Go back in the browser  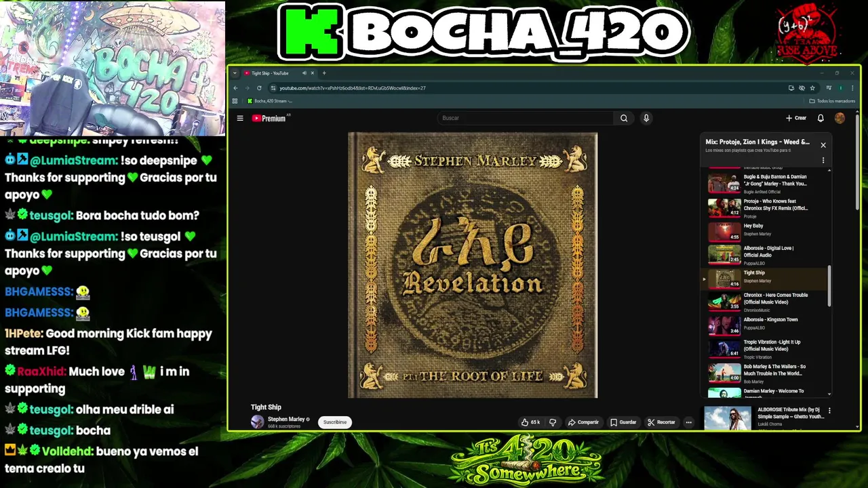click(235, 88)
